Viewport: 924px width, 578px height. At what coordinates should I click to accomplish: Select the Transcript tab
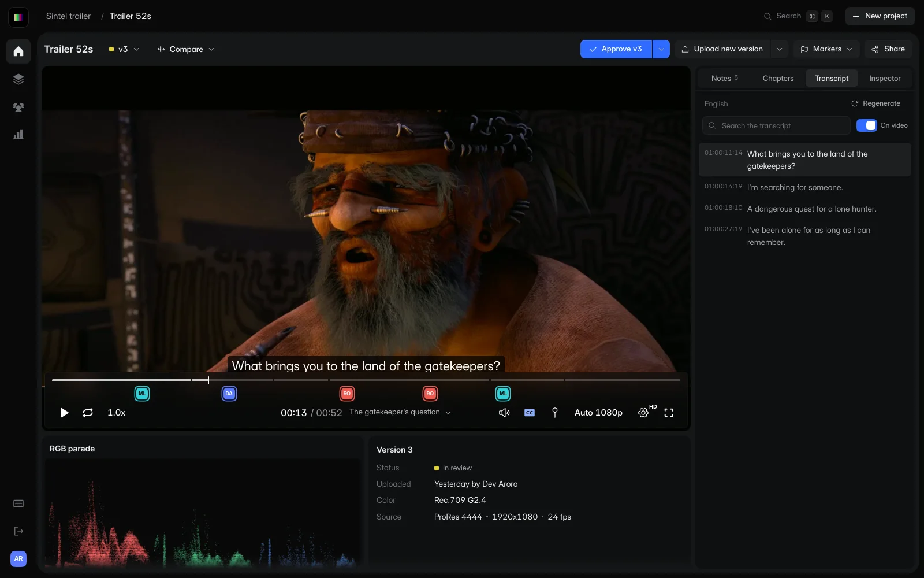pyautogui.click(x=832, y=78)
